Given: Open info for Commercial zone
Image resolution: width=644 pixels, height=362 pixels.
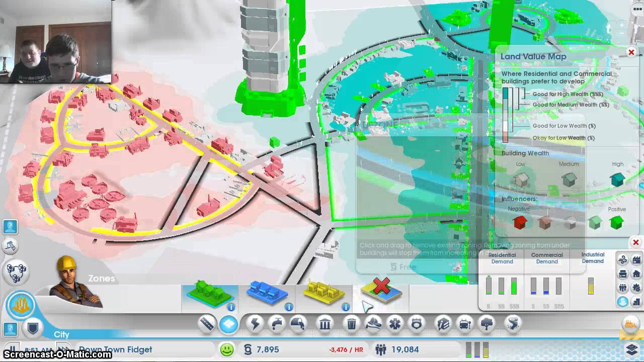Looking at the screenshot, I should [289, 307].
